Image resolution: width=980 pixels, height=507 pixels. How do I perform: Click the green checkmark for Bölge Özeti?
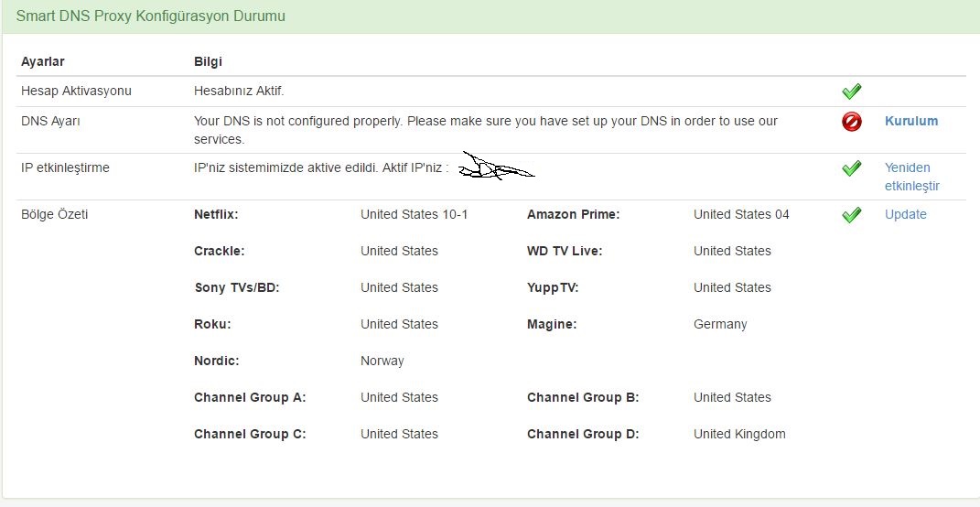click(x=851, y=215)
